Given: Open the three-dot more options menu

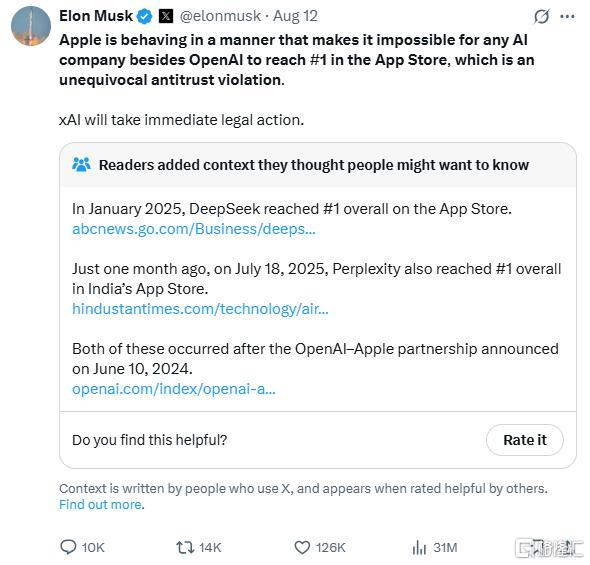Looking at the screenshot, I should 567,17.
